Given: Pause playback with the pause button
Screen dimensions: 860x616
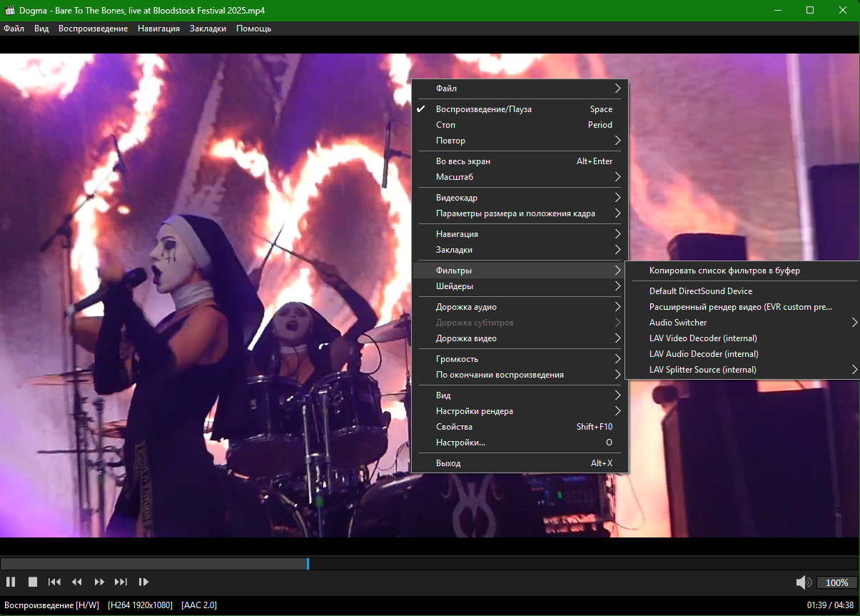Looking at the screenshot, I should tap(11, 582).
